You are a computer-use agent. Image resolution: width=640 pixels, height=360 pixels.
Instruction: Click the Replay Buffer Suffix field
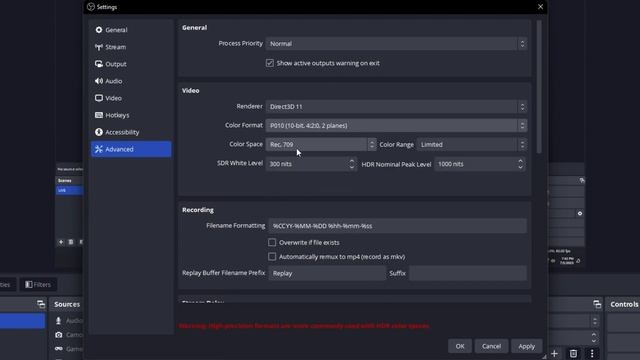click(x=468, y=273)
